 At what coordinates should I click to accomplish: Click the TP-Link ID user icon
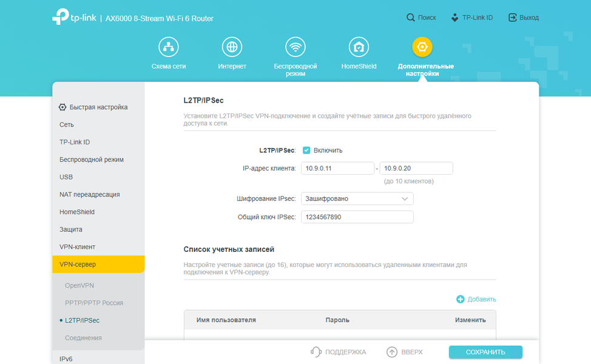pos(455,18)
